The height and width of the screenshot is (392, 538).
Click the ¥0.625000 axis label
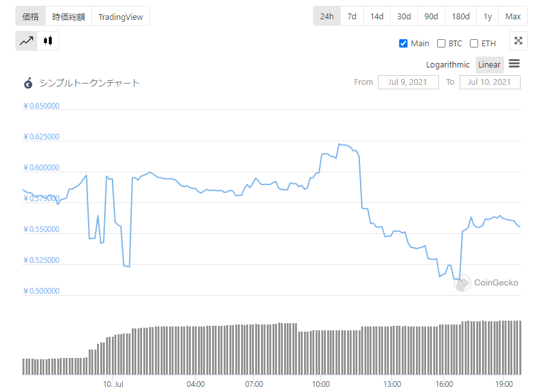click(42, 136)
